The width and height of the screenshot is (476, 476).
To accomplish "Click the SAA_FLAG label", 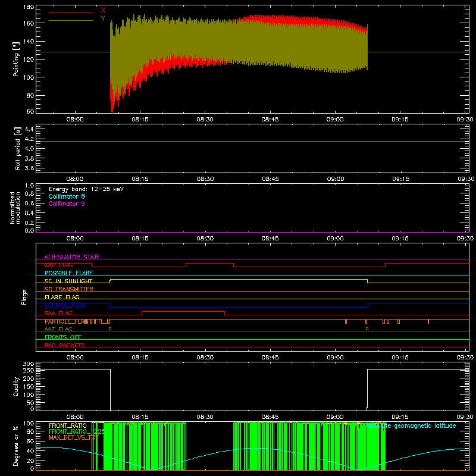I will [x=58, y=313].
